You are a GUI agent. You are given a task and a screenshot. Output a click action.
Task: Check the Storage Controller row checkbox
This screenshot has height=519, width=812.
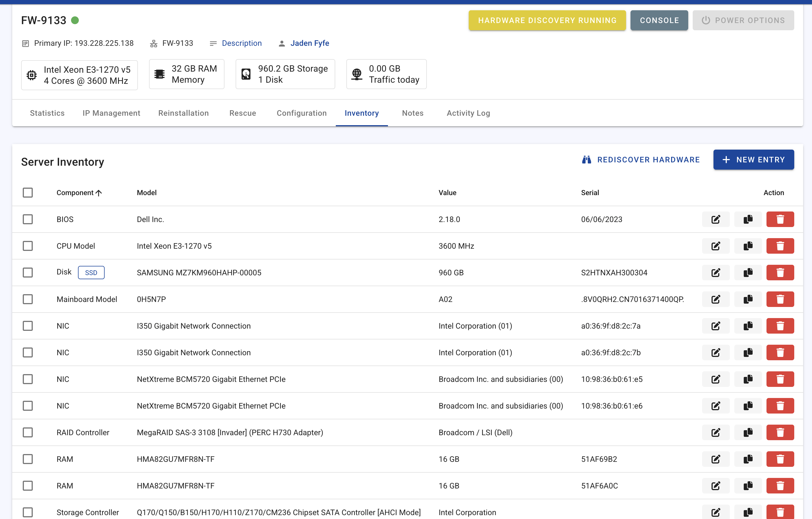[28, 512]
